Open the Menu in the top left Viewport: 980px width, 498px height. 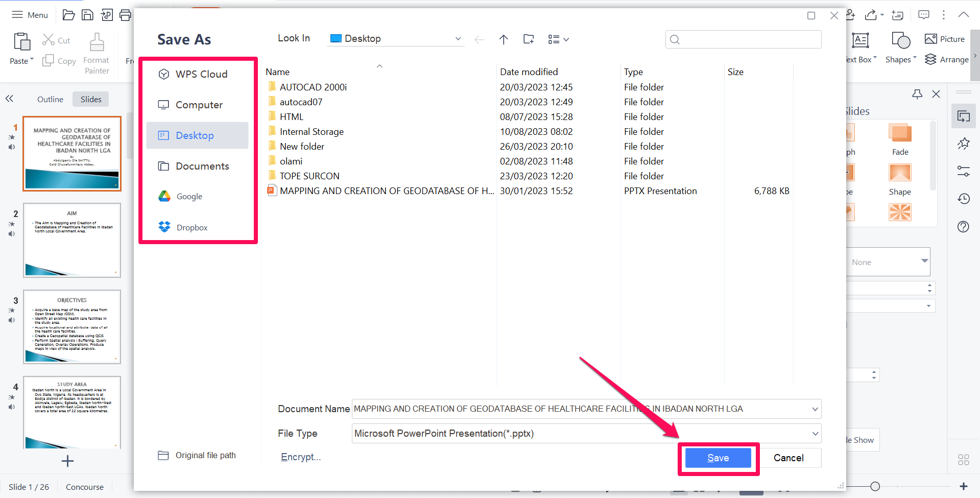30,15
